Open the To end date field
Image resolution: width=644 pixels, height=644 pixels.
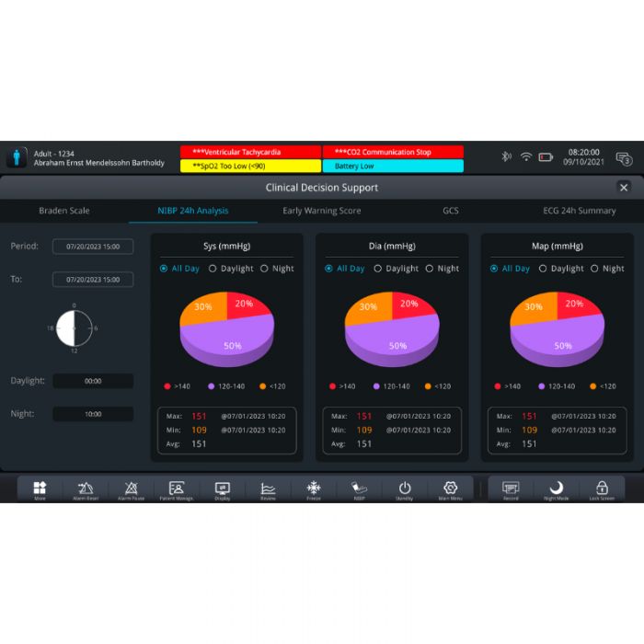pos(93,279)
